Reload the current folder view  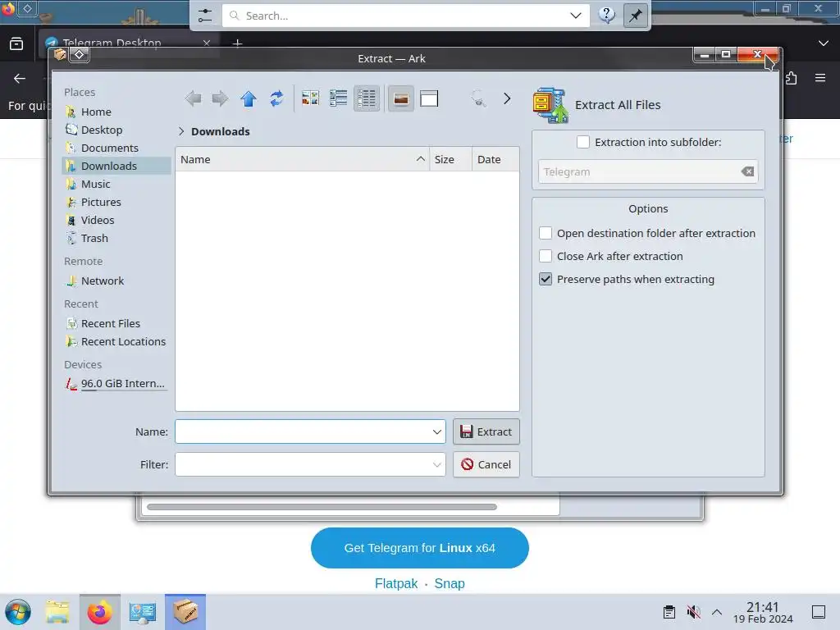[x=276, y=98]
